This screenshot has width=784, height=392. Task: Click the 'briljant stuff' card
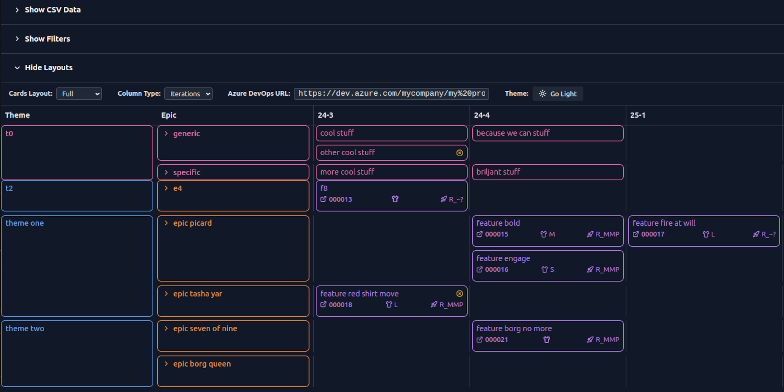[x=548, y=172]
